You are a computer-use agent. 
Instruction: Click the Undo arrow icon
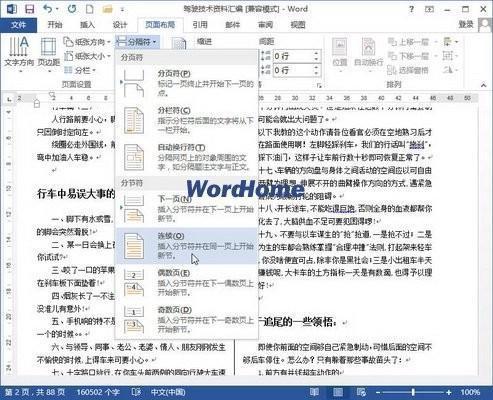click(48, 9)
